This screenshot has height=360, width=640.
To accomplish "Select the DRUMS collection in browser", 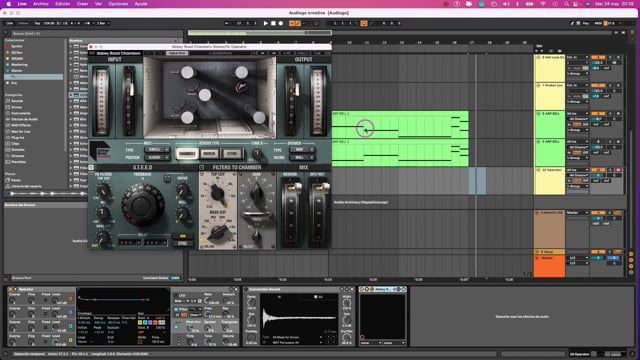I will (16, 58).
